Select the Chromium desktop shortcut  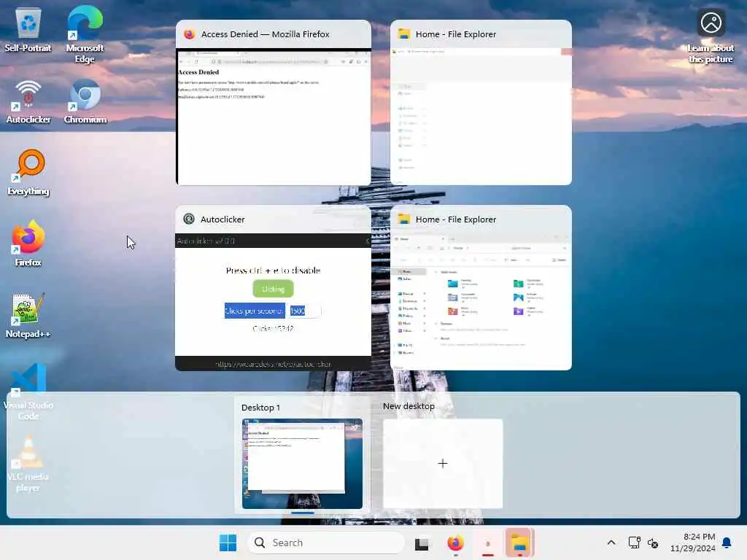coord(85,101)
